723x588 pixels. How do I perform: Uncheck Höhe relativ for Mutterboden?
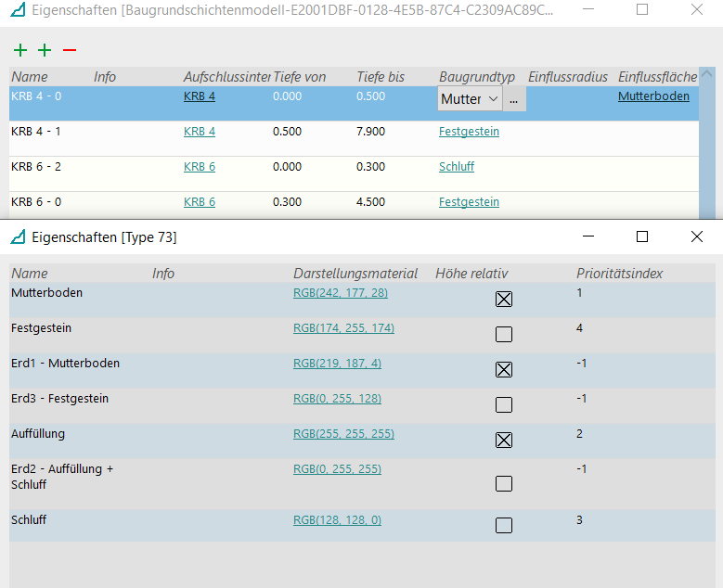(x=504, y=300)
